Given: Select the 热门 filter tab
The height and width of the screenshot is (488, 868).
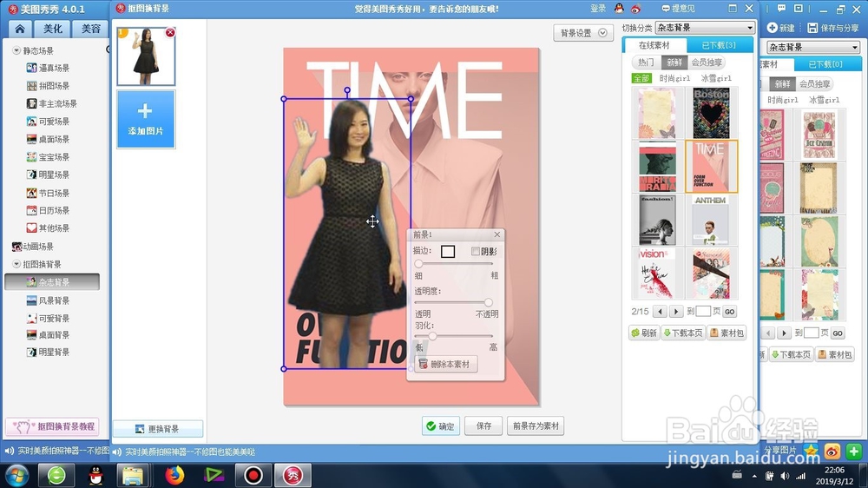Looking at the screenshot, I should (646, 63).
